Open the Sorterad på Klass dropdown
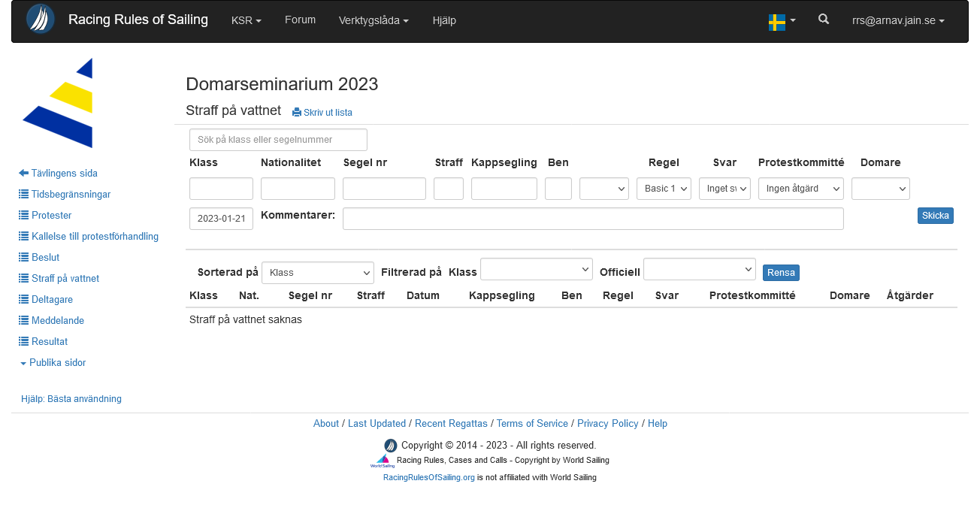Screen dimensions: 980x511 pyautogui.click(x=317, y=273)
